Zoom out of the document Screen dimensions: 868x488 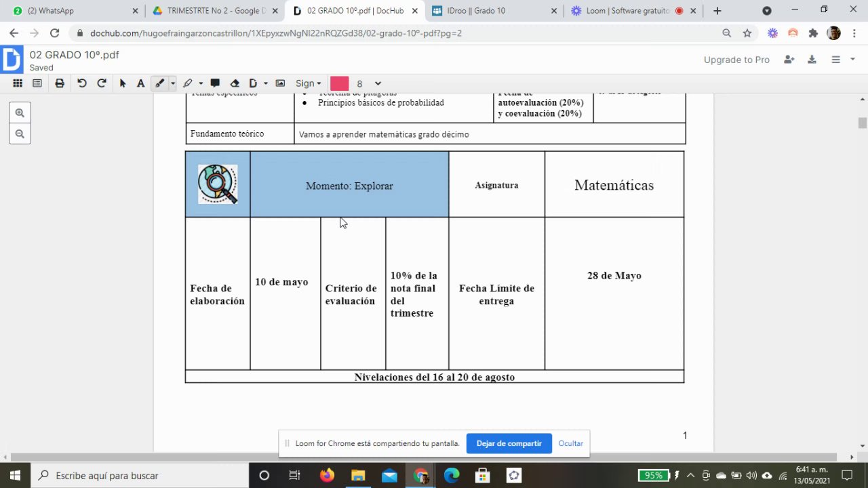[x=20, y=134]
